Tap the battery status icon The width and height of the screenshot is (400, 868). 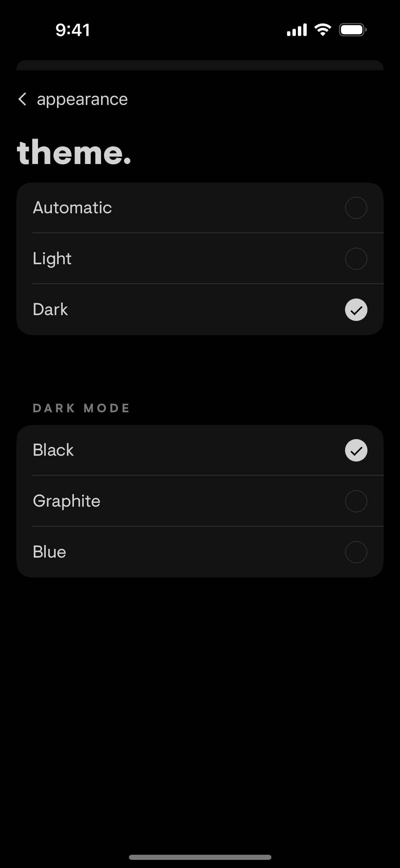pyautogui.click(x=353, y=30)
